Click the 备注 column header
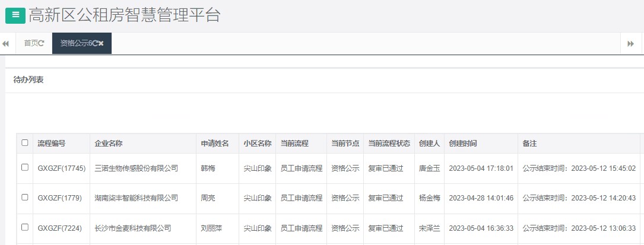This screenshot has width=644, height=245. coord(529,144)
